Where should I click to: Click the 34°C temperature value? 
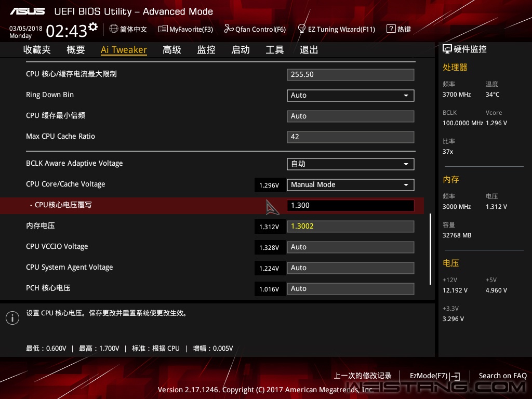click(x=493, y=95)
